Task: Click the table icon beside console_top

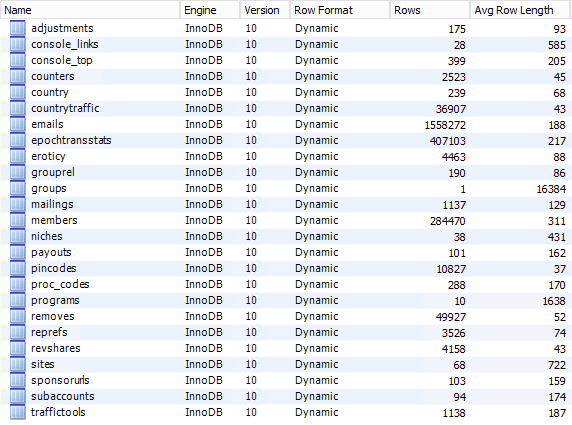Action: 18,60
